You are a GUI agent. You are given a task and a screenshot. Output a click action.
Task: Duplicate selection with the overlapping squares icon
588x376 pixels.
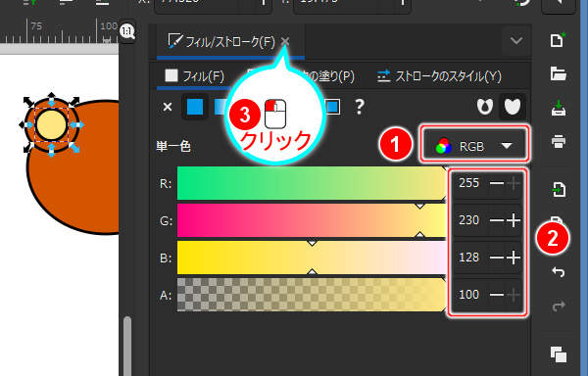[x=558, y=354]
